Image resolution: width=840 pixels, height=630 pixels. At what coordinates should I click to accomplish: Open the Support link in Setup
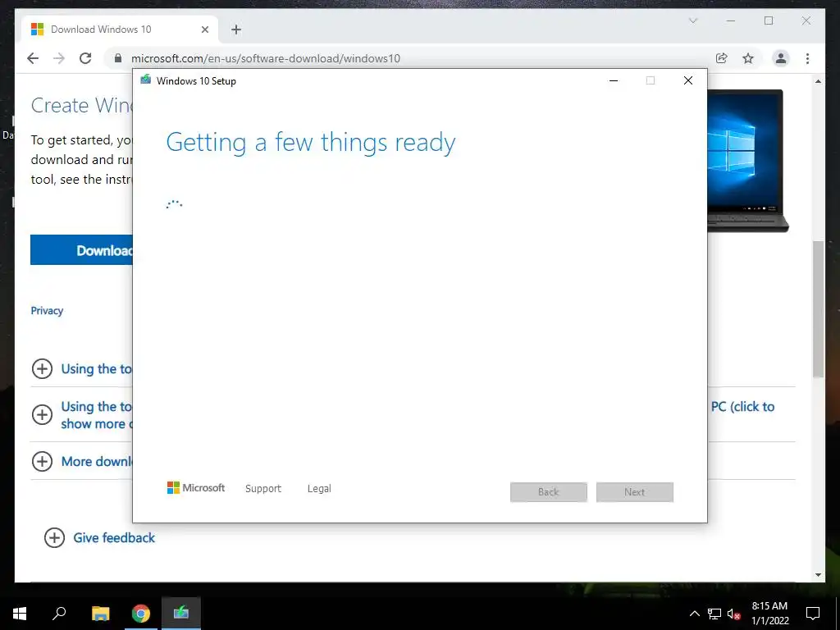coord(263,489)
